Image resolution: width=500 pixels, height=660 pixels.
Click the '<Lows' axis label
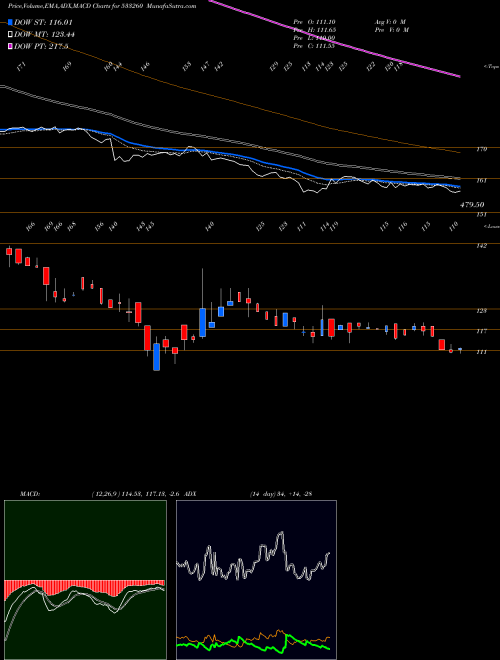point(491,226)
